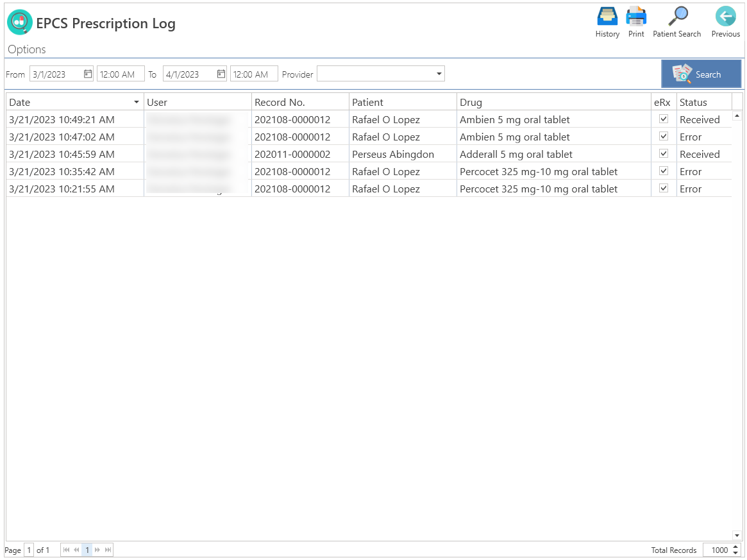Click record number in 10:47:02 AM row
The height and width of the screenshot is (560, 747).
tap(292, 137)
